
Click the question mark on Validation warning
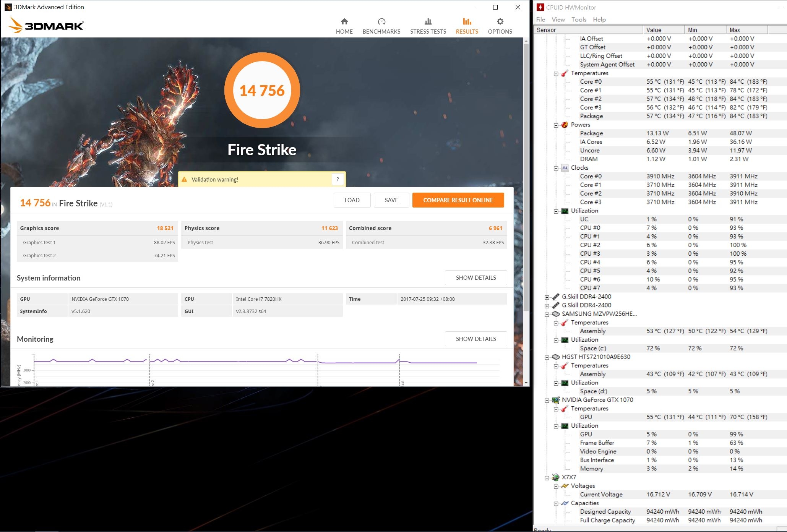338,179
